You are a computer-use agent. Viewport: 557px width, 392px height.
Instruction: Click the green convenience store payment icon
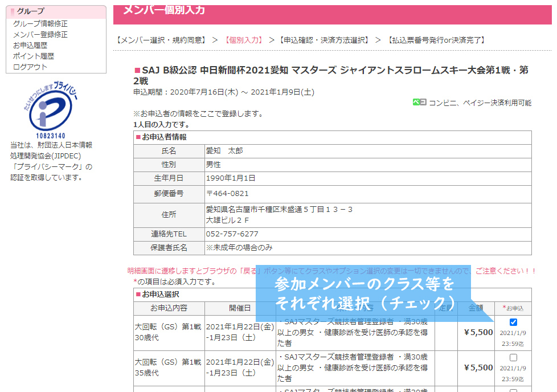(419, 103)
